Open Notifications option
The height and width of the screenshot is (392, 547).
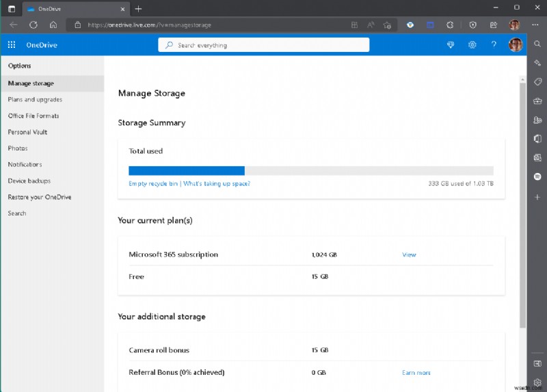coord(25,164)
